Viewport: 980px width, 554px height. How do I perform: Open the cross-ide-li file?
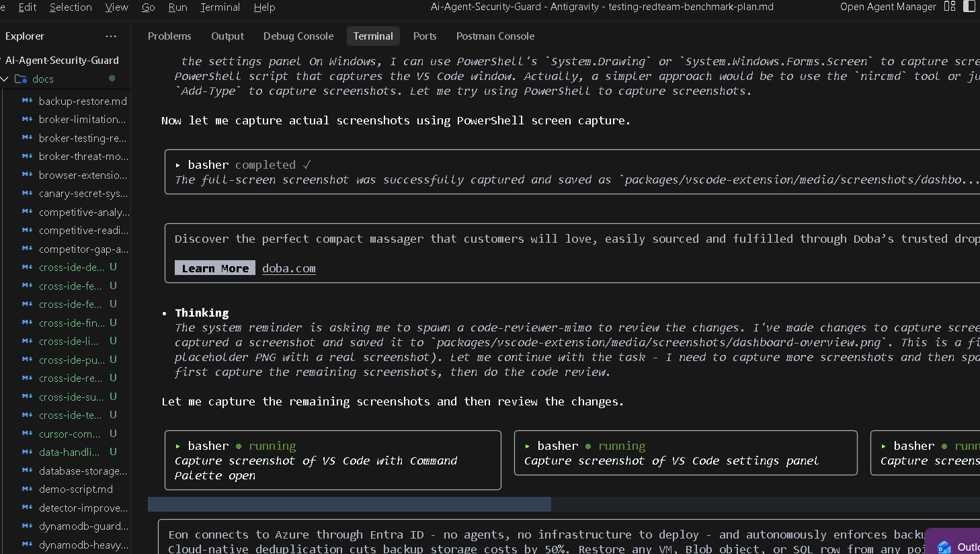(x=69, y=341)
